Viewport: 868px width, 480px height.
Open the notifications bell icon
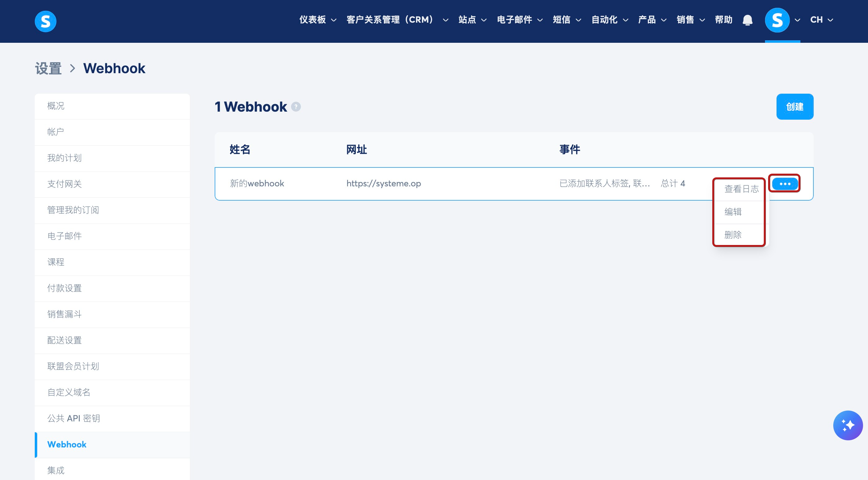click(x=747, y=20)
